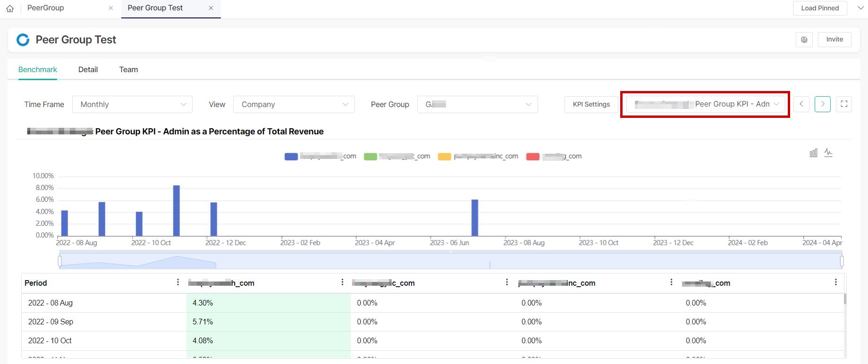The image size is (868, 364).
Task: Open the Period column options menu
Action: click(x=177, y=282)
